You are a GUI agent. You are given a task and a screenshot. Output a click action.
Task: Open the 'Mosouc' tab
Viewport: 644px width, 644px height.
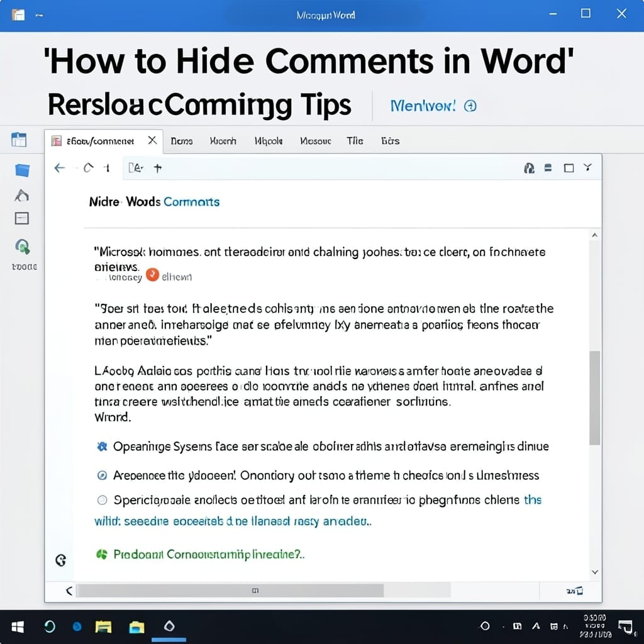tap(316, 141)
